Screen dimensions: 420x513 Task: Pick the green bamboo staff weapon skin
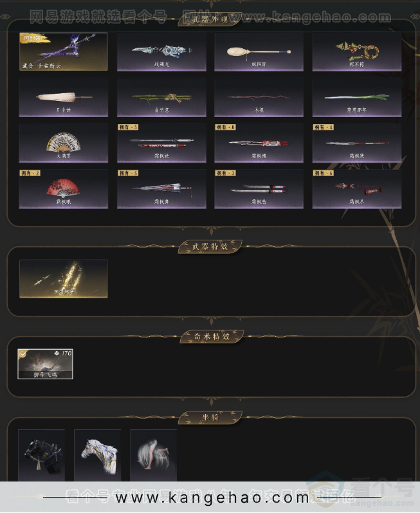tap(161, 98)
